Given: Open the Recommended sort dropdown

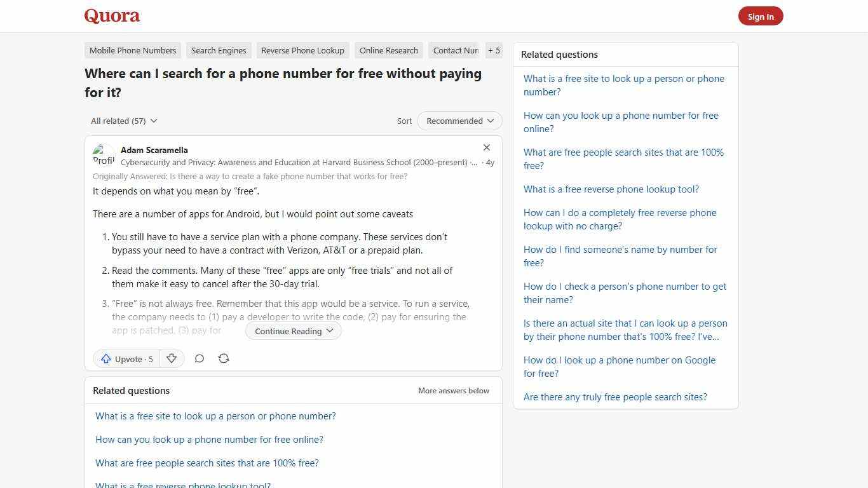Looking at the screenshot, I should click(x=459, y=121).
